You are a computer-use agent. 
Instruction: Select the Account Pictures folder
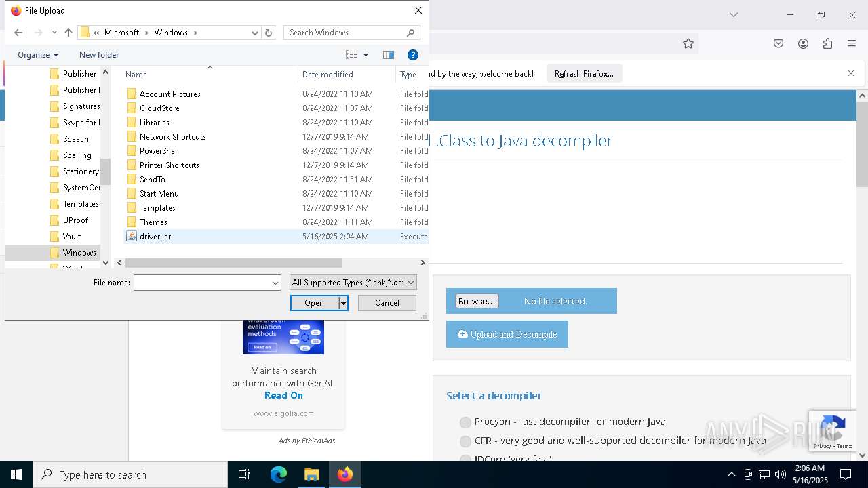(x=170, y=94)
